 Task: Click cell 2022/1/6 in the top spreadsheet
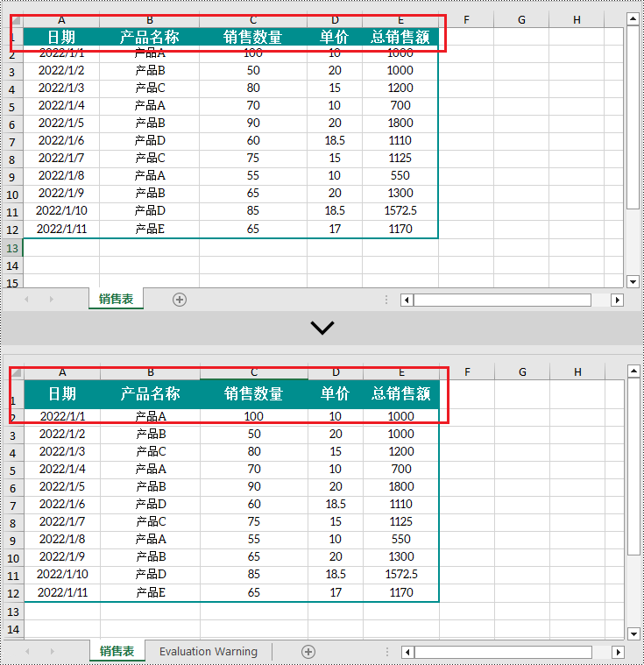61,140
